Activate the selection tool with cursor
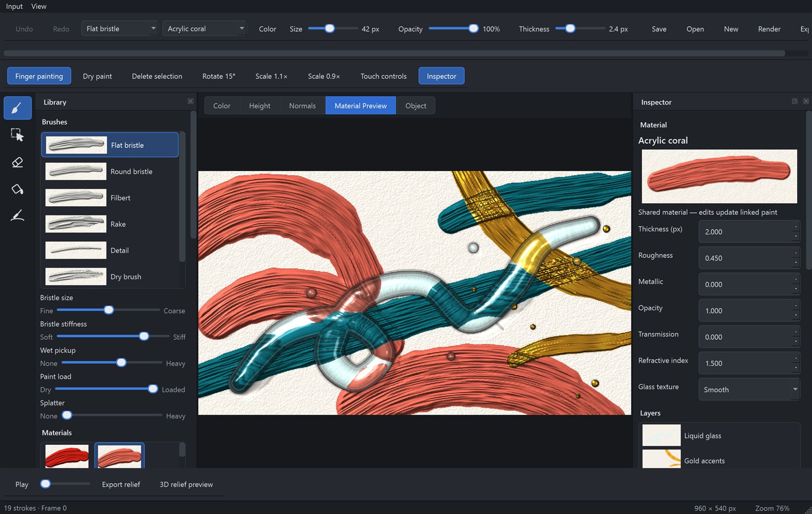812x514 pixels. [x=18, y=135]
